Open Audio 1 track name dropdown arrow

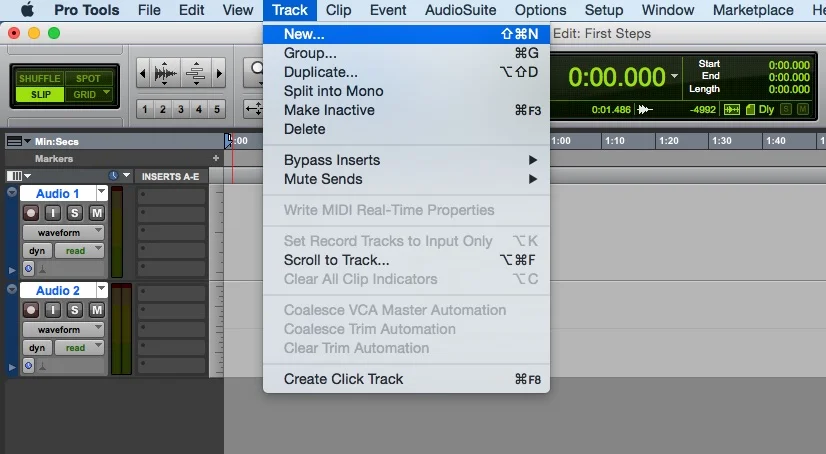pyautogui.click(x=102, y=193)
